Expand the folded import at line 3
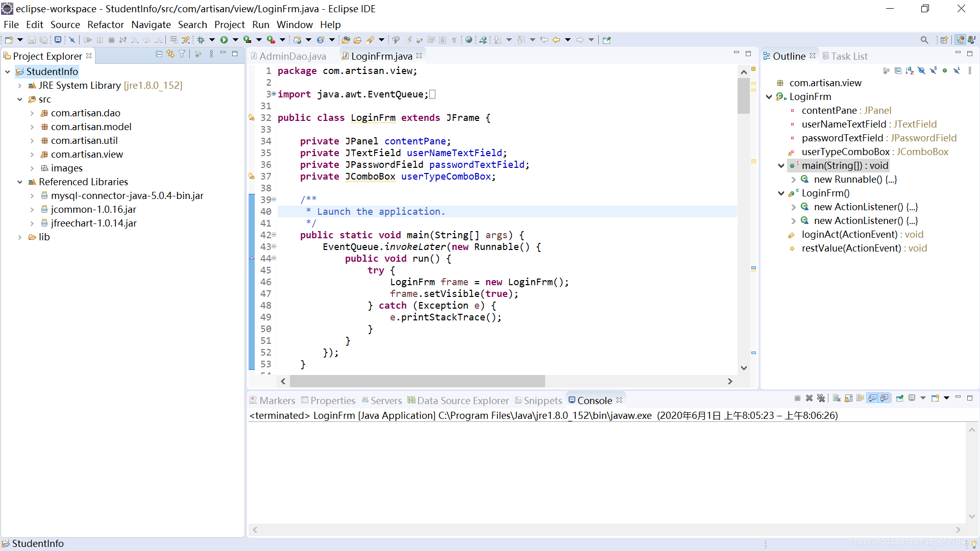 (x=274, y=94)
